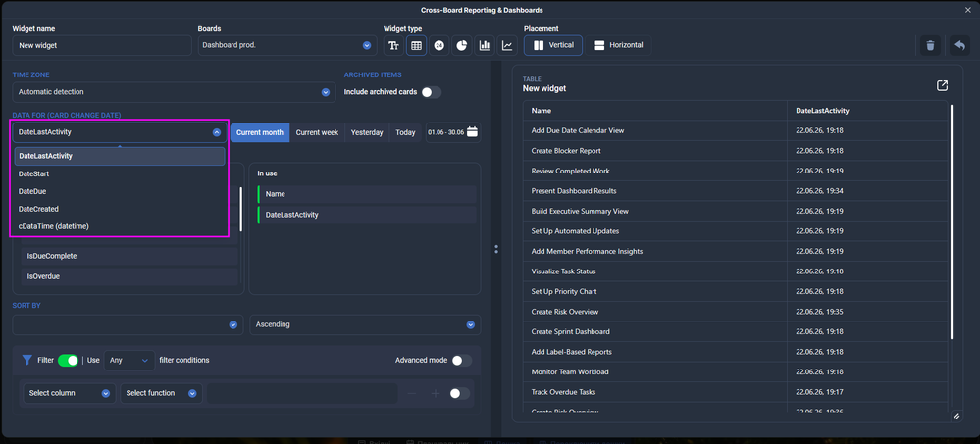Open the table widget in new window
980x444 pixels.
click(x=942, y=85)
